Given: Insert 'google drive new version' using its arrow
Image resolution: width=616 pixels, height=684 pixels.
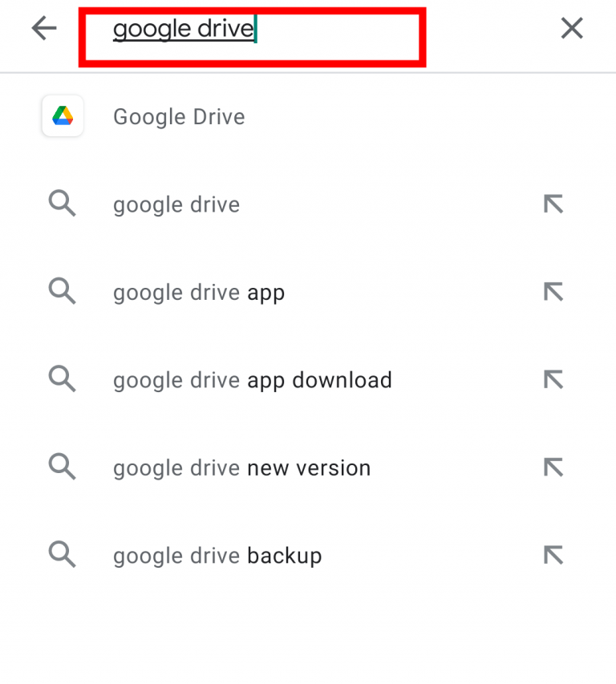Looking at the screenshot, I should tap(552, 467).
